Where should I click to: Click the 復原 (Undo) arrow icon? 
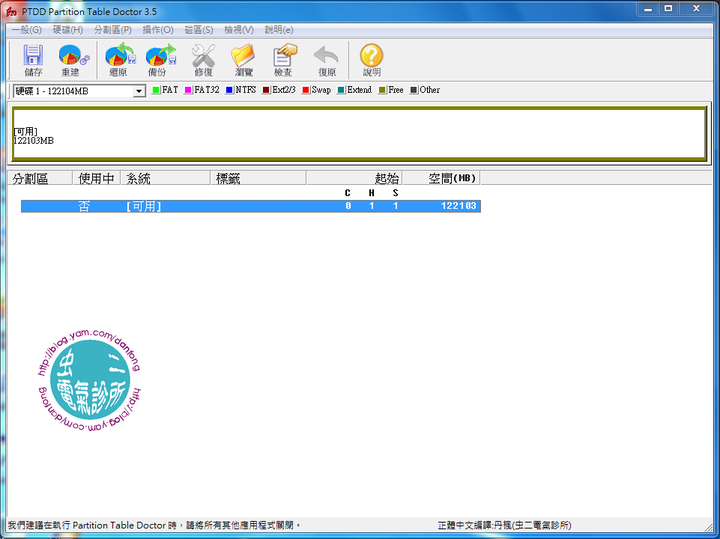326,60
